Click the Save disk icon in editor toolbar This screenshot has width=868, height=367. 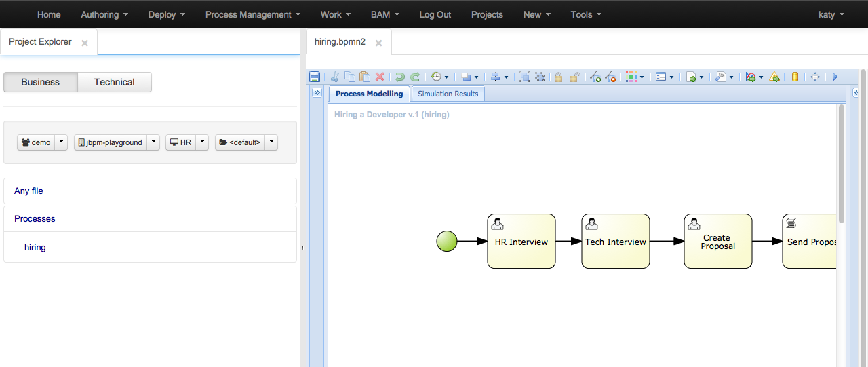point(315,77)
